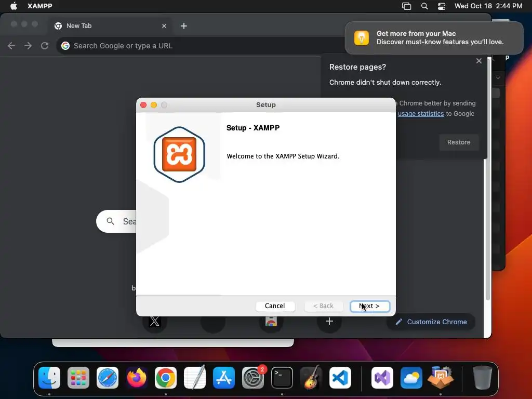Click the Get more from your Mac notification
This screenshot has height=399, width=532.
(x=434, y=37)
